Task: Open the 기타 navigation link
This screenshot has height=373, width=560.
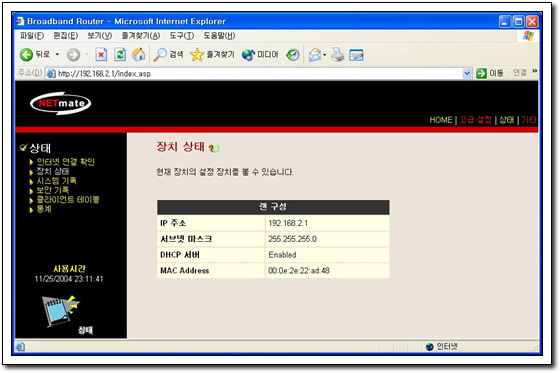Action: coord(529,120)
